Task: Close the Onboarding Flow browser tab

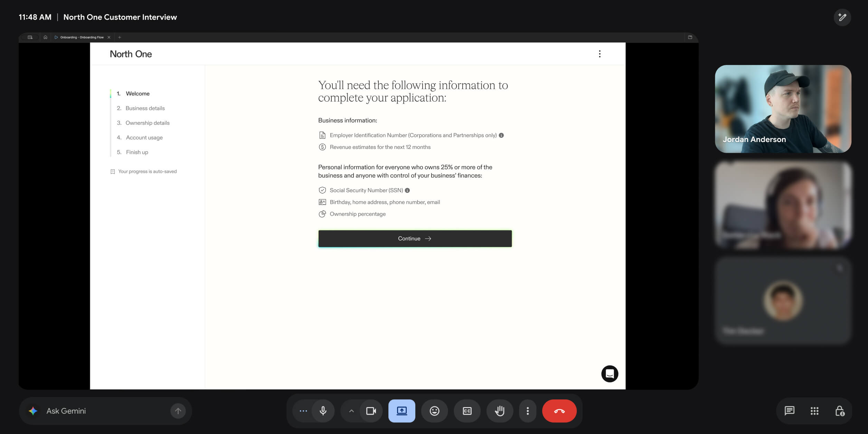Action: click(x=109, y=37)
